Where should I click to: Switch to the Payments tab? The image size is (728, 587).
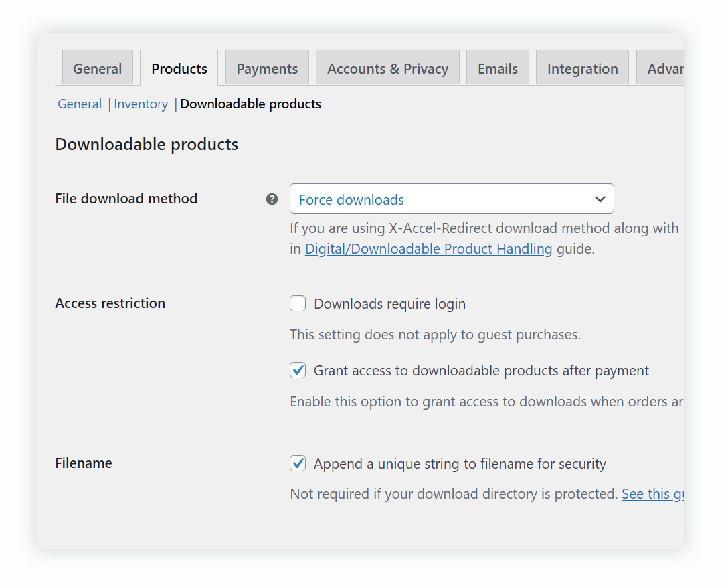point(266,68)
